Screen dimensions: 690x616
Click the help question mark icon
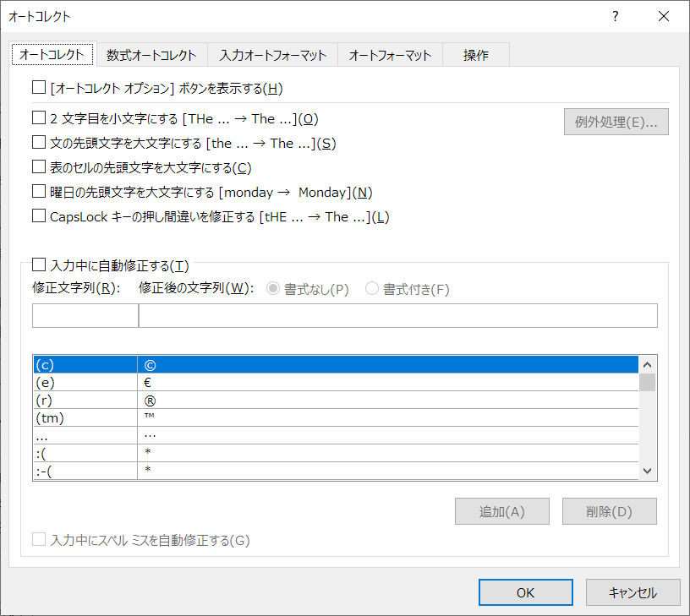[x=616, y=16]
